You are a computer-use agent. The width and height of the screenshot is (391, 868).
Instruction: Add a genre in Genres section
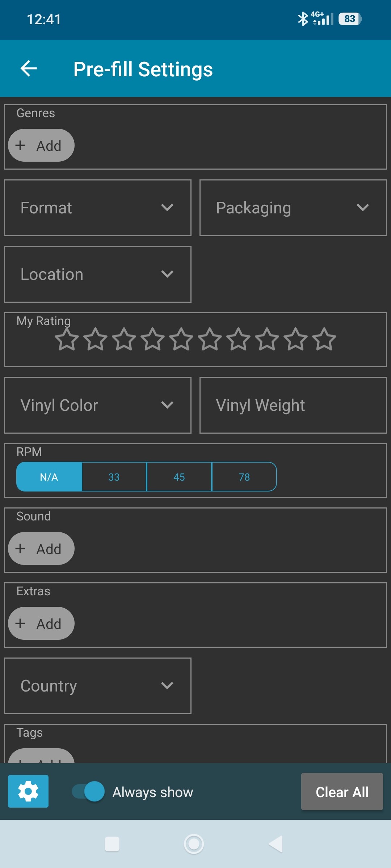click(x=41, y=145)
